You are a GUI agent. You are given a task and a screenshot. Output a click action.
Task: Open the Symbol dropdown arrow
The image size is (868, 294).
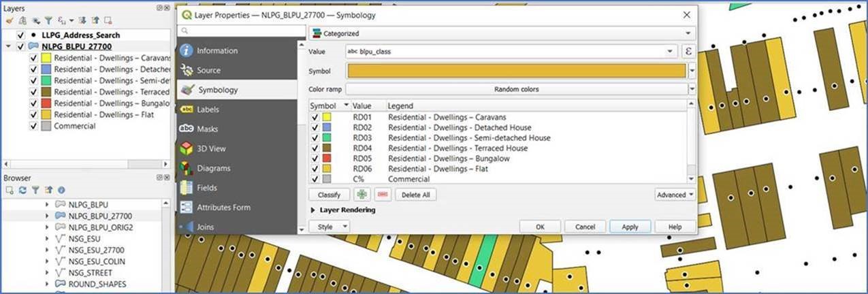(x=692, y=71)
